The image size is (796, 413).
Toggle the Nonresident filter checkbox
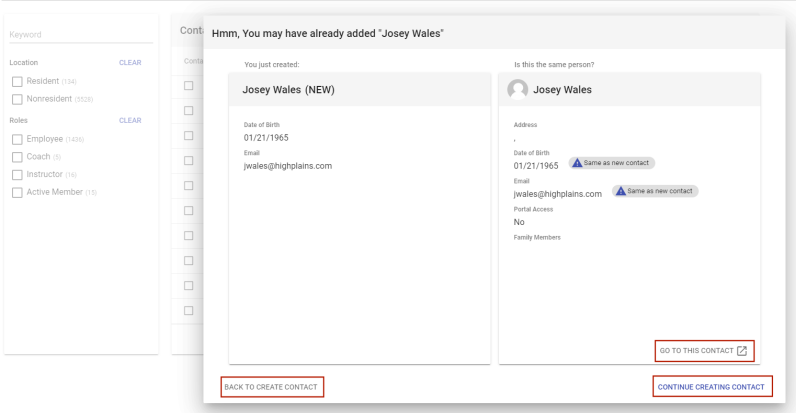pyautogui.click(x=17, y=99)
